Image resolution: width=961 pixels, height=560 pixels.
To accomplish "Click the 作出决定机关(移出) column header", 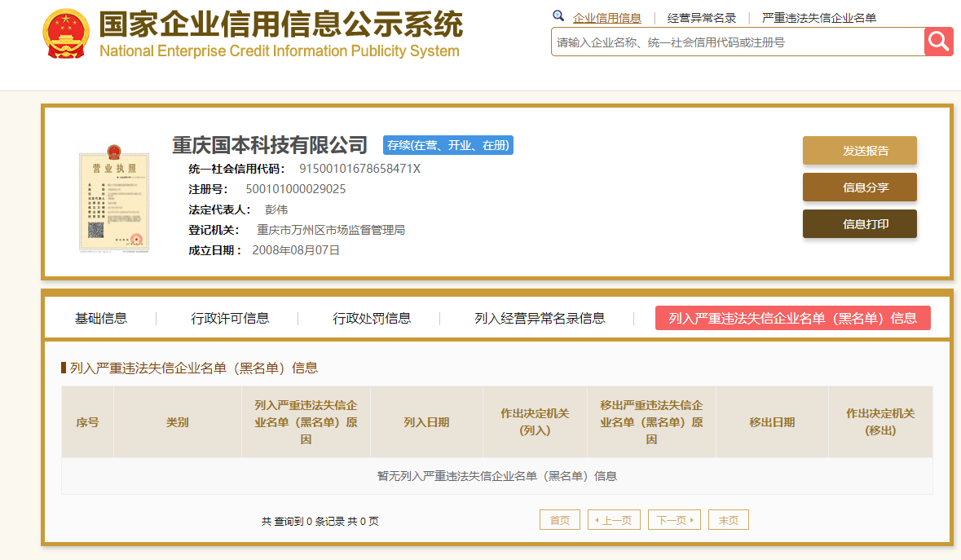I will (880, 422).
